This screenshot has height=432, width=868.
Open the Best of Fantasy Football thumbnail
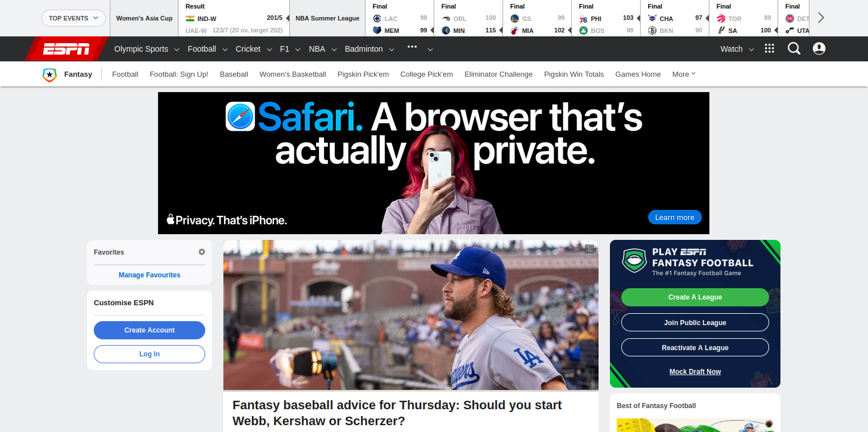click(695, 425)
